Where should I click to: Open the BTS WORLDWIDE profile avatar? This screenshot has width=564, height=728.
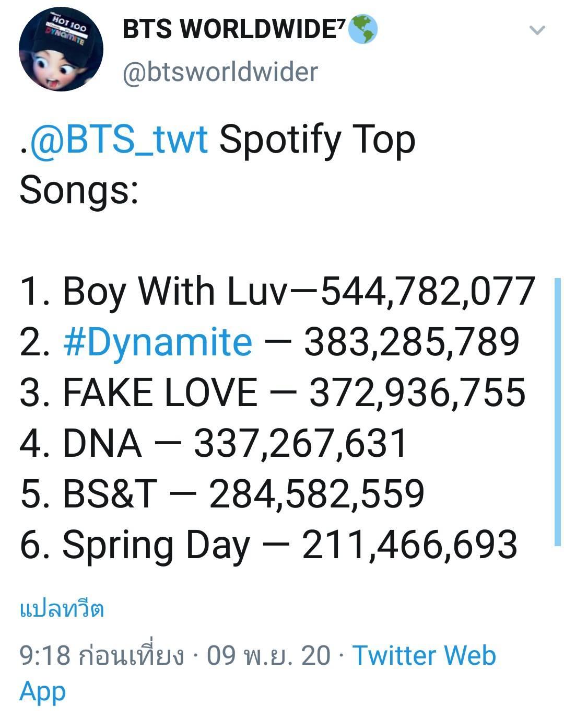click(x=61, y=50)
